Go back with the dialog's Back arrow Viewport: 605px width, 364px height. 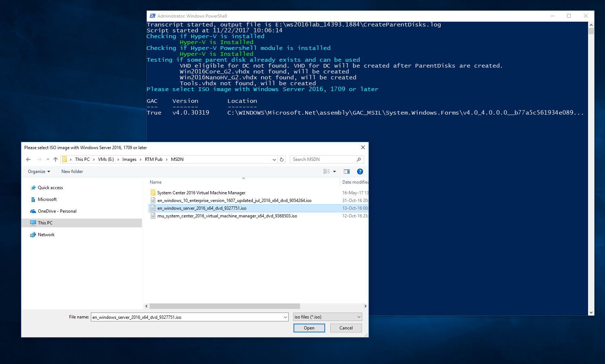28,159
